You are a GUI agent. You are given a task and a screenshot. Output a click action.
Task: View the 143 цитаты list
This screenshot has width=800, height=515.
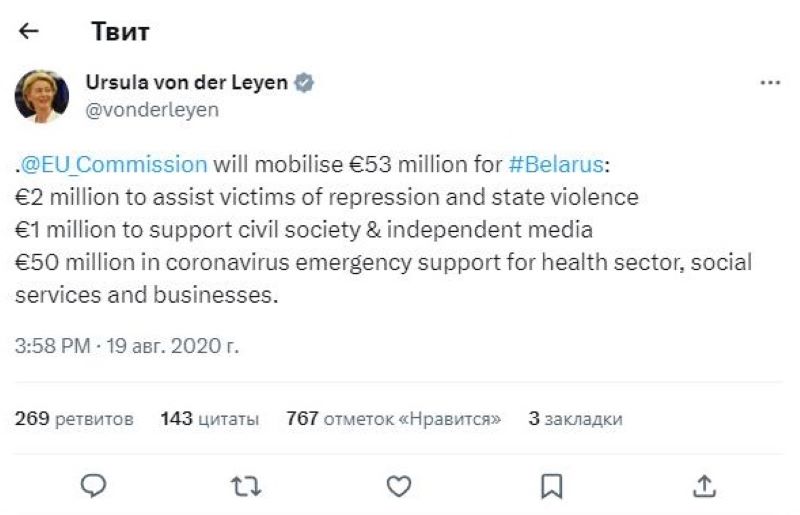pos(210,419)
